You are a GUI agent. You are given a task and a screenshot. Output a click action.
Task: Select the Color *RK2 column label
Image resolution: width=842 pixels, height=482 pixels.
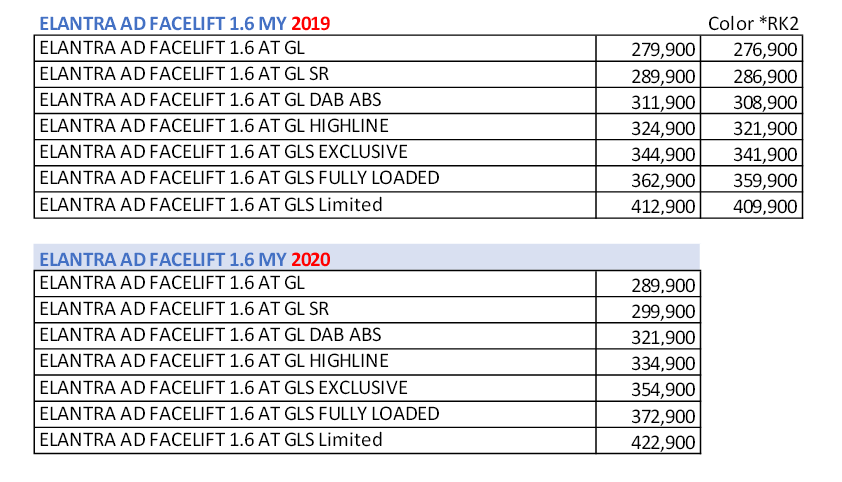[x=751, y=23]
